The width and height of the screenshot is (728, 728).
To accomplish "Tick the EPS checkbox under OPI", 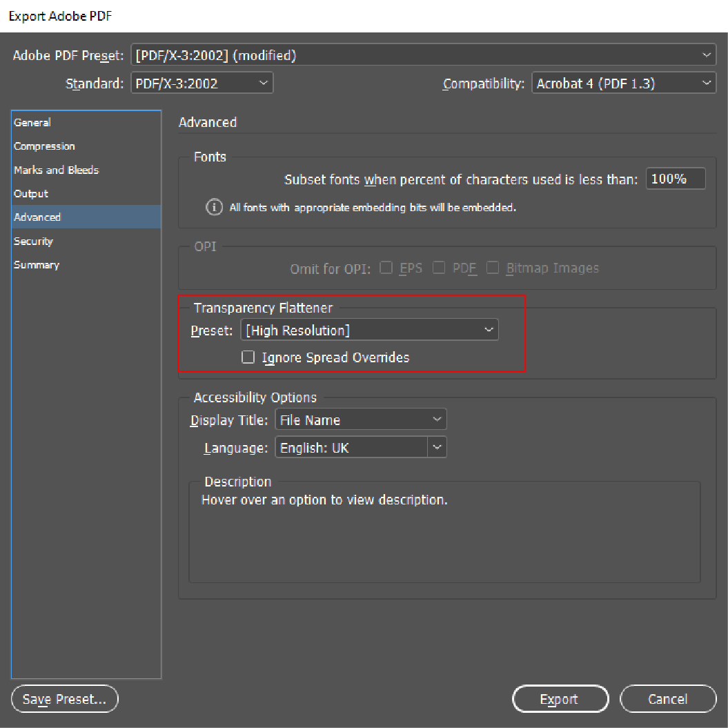I will click(386, 268).
